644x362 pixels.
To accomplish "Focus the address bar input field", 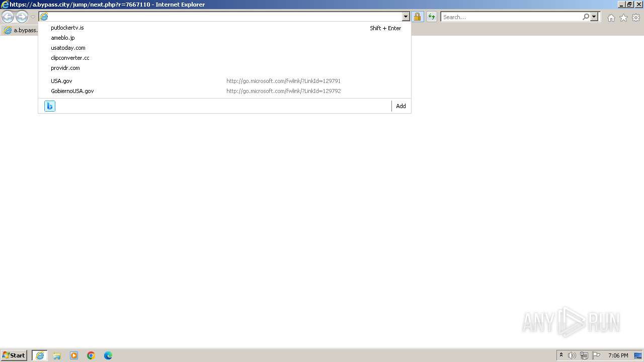I will coord(225,17).
